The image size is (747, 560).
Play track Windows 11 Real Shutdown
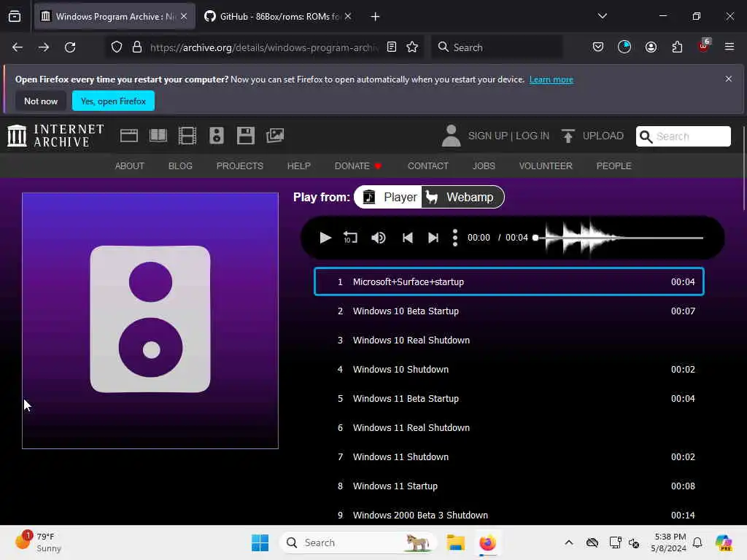pos(508,427)
